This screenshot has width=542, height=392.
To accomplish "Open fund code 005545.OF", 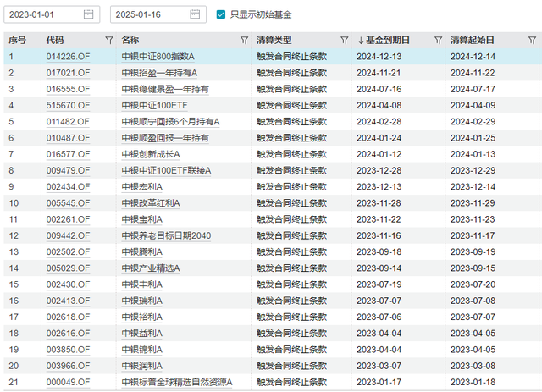I will pos(68,203).
